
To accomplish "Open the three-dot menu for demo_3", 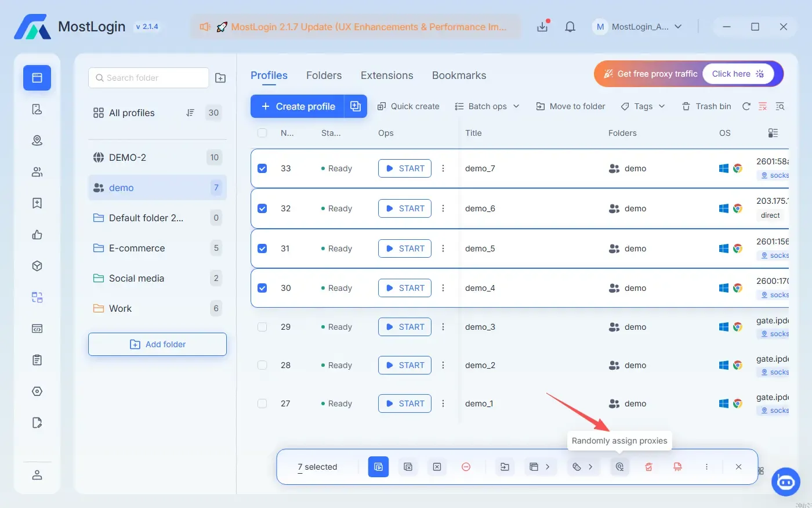I will click(443, 327).
